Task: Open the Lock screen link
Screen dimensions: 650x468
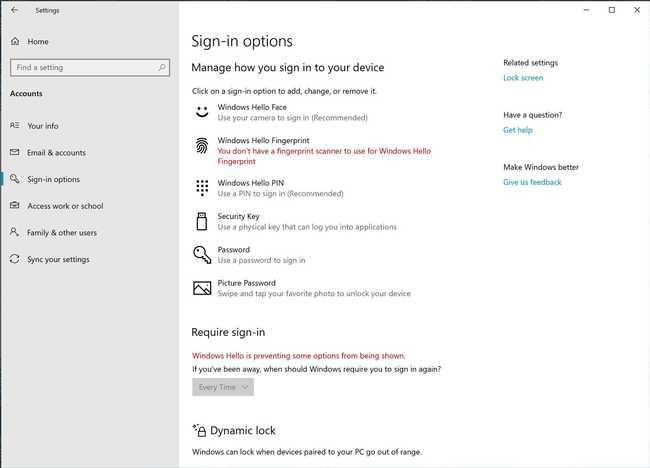Action: point(523,78)
